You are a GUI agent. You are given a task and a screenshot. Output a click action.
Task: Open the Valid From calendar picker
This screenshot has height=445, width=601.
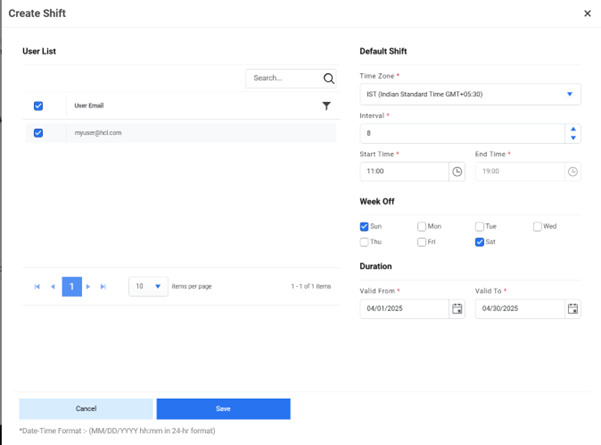[457, 308]
